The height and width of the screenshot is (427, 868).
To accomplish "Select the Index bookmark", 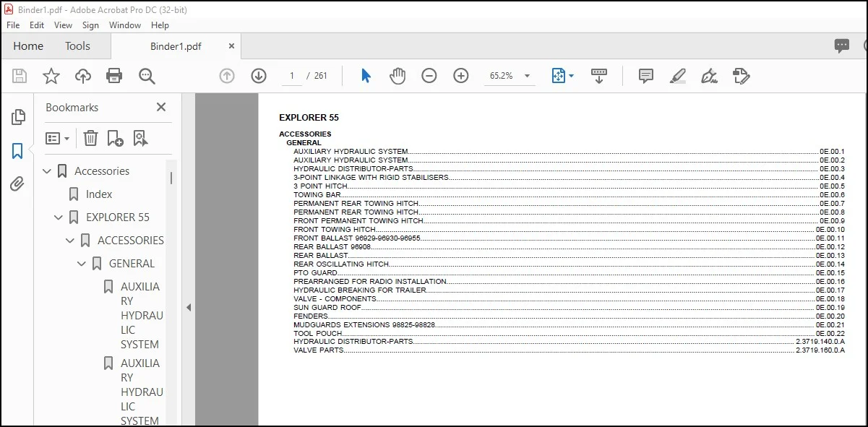I will 99,194.
